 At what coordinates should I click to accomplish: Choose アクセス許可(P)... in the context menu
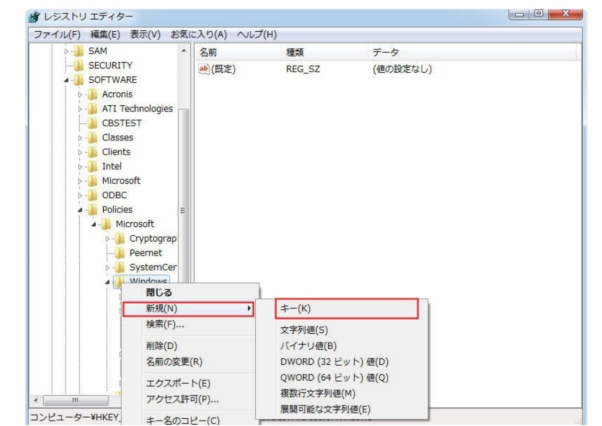(190, 399)
